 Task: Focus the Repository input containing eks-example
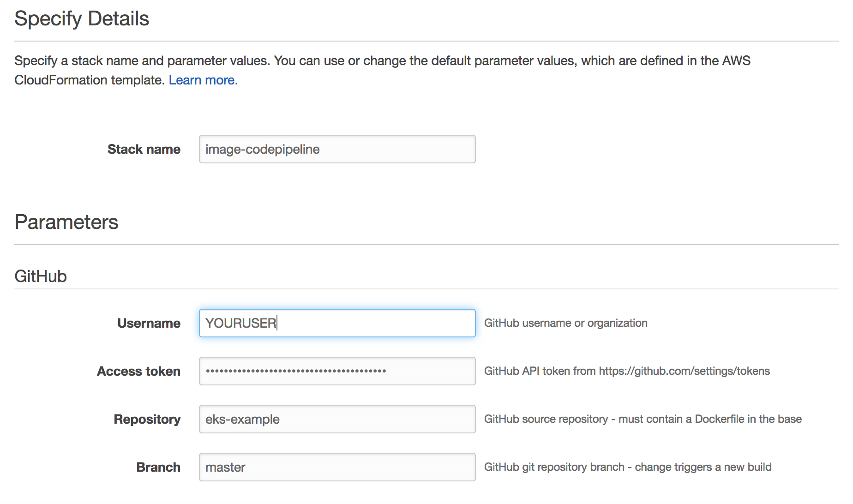tap(336, 419)
